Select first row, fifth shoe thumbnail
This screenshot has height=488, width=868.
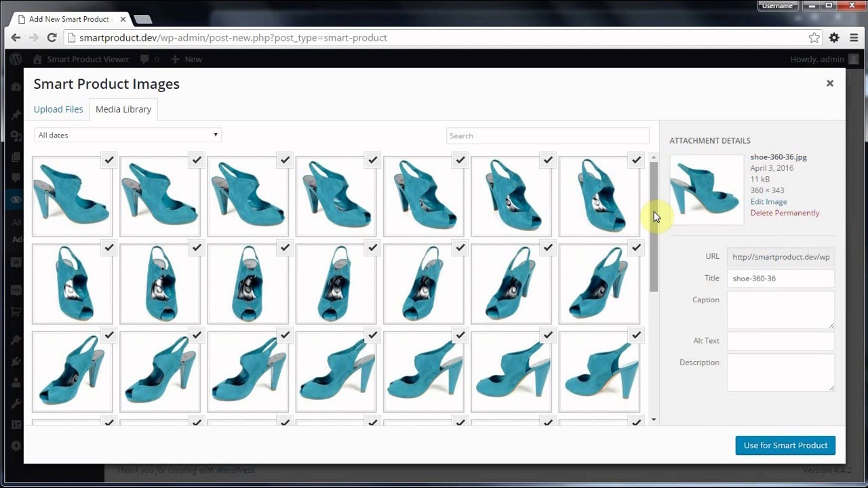point(423,197)
